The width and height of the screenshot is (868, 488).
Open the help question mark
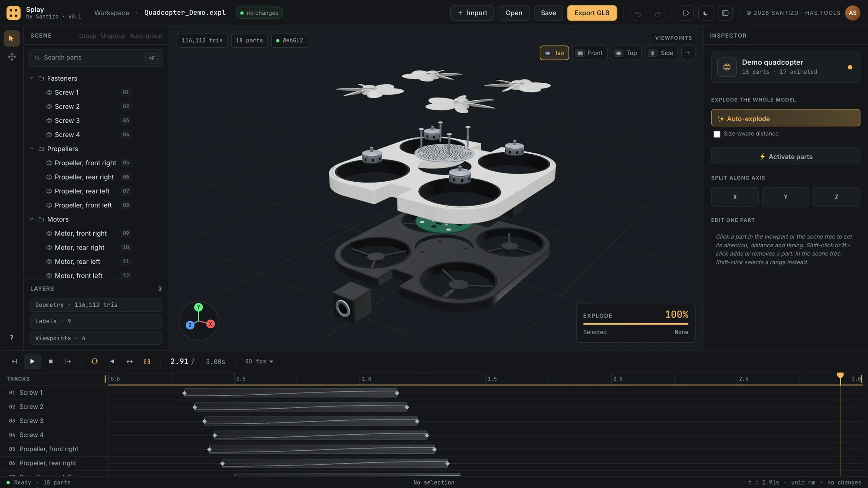[12, 338]
